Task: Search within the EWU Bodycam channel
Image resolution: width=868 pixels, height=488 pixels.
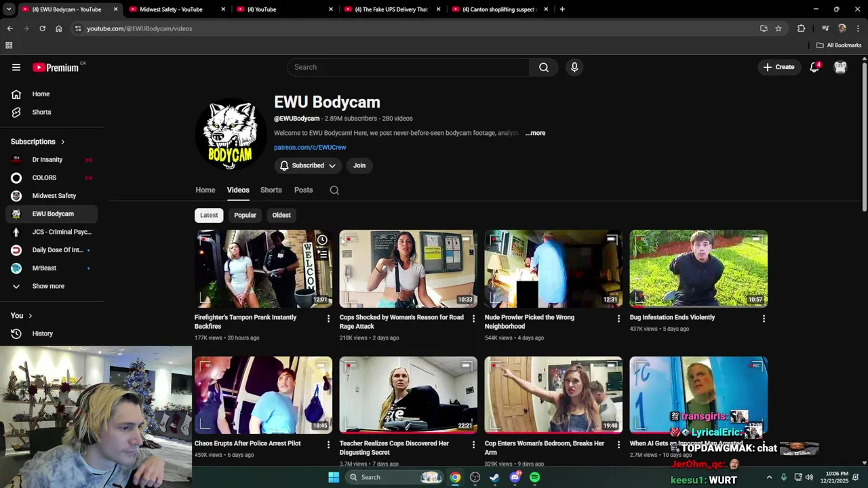Action: click(x=334, y=190)
